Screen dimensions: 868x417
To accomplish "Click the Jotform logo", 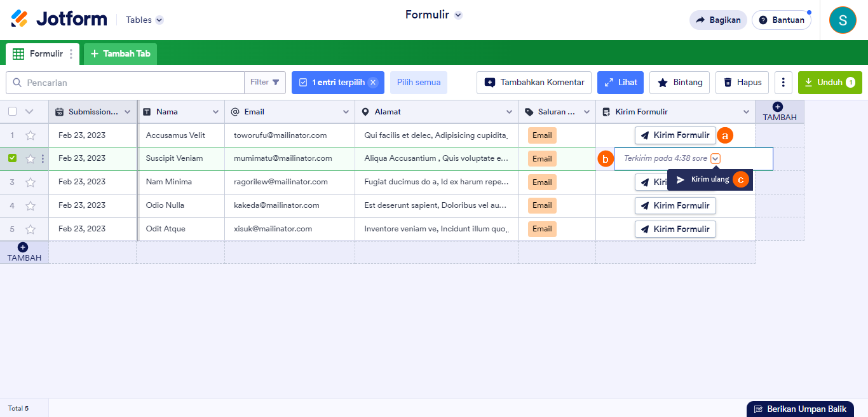I will [59, 19].
